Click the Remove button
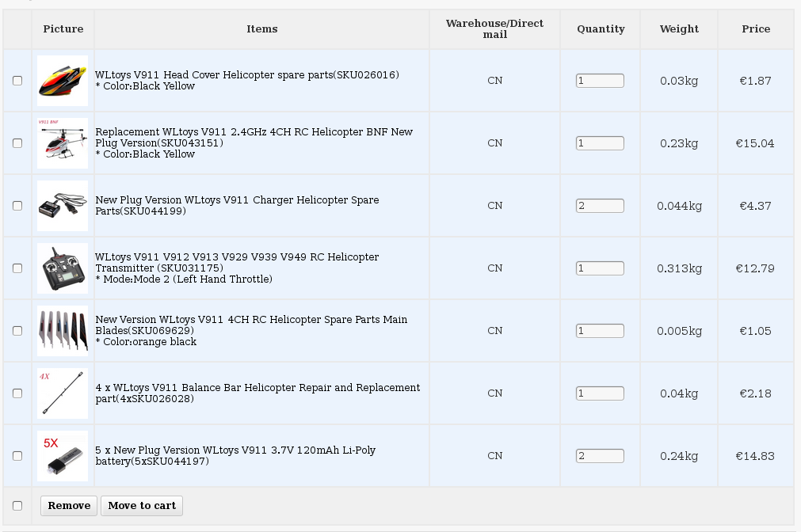Image resolution: width=801 pixels, height=532 pixels. pyautogui.click(x=69, y=506)
